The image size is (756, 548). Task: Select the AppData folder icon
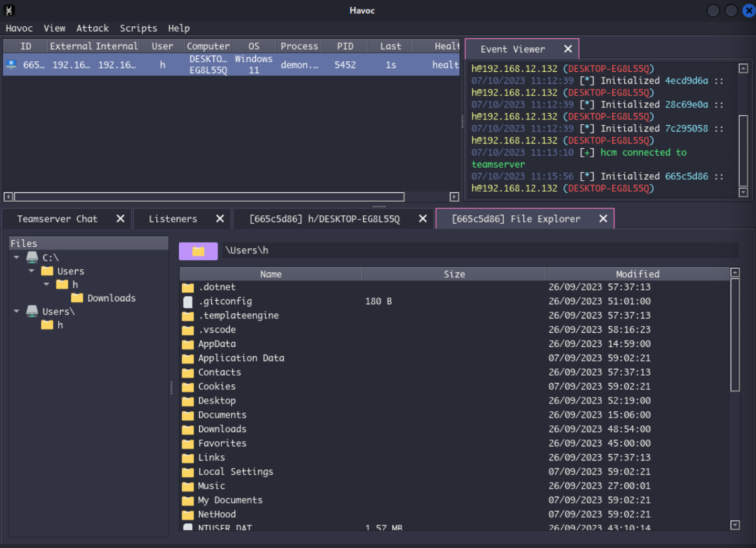[188, 344]
